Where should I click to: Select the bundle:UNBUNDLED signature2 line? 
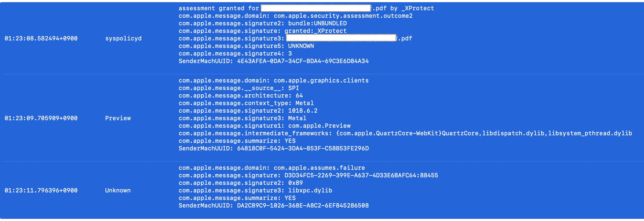coord(263,23)
